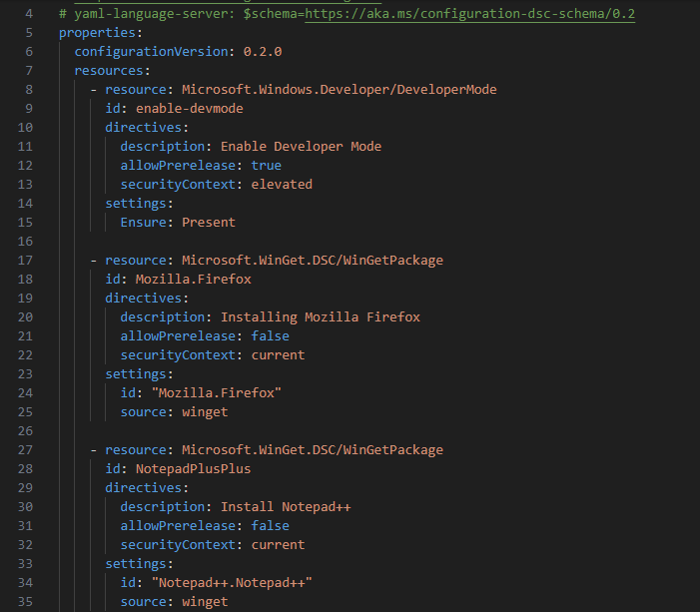
Task: Click the "elevated" securityContext value
Action: tap(282, 185)
